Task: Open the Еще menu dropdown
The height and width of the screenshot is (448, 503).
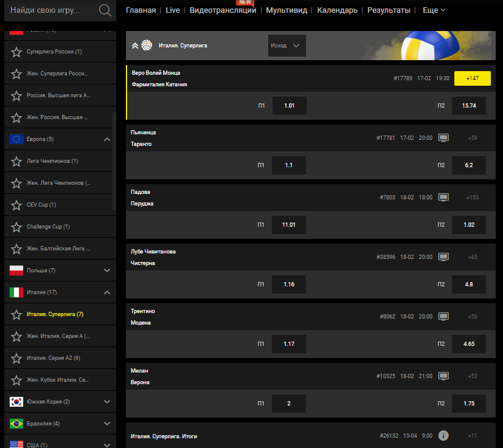Action: pyautogui.click(x=434, y=10)
